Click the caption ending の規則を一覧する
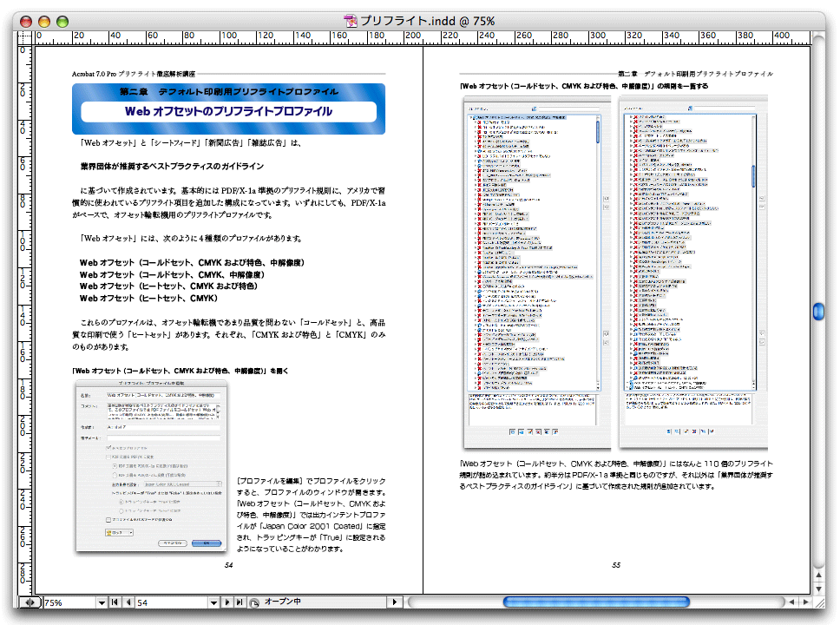Viewport: 840px width, 625px height. [x=584, y=86]
